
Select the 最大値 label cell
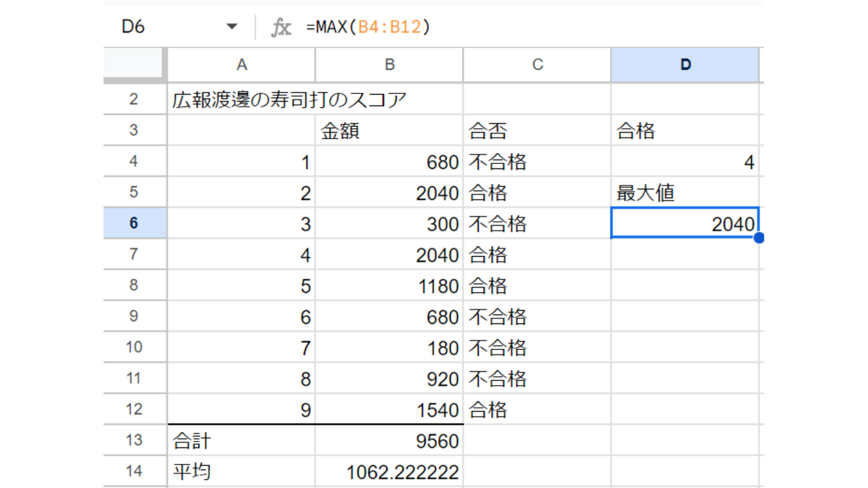(685, 193)
